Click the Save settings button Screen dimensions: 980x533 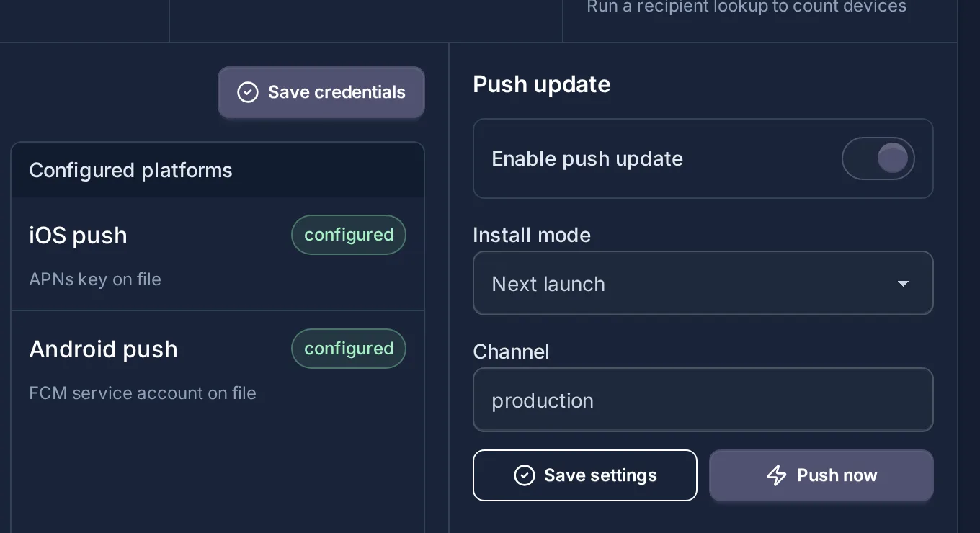tap(585, 475)
